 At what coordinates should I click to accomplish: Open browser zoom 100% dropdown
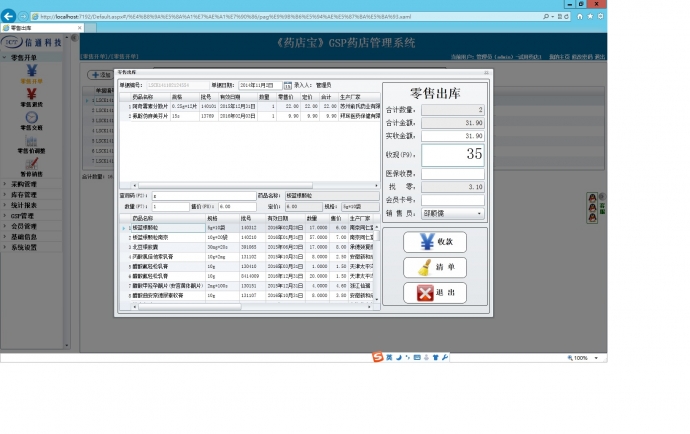[x=596, y=358]
